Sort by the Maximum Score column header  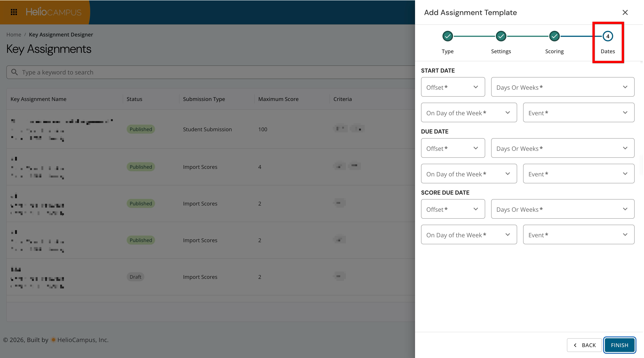[x=278, y=99]
